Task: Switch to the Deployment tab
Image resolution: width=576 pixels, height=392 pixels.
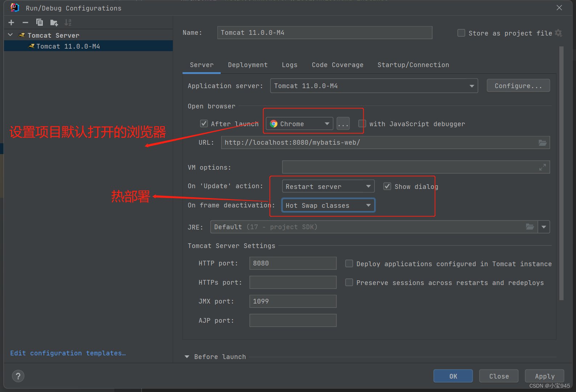Action: [x=248, y=65]
